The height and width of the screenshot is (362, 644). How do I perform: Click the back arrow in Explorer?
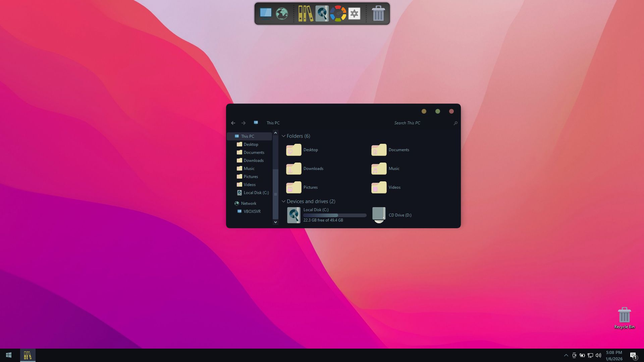coord(233,123)
